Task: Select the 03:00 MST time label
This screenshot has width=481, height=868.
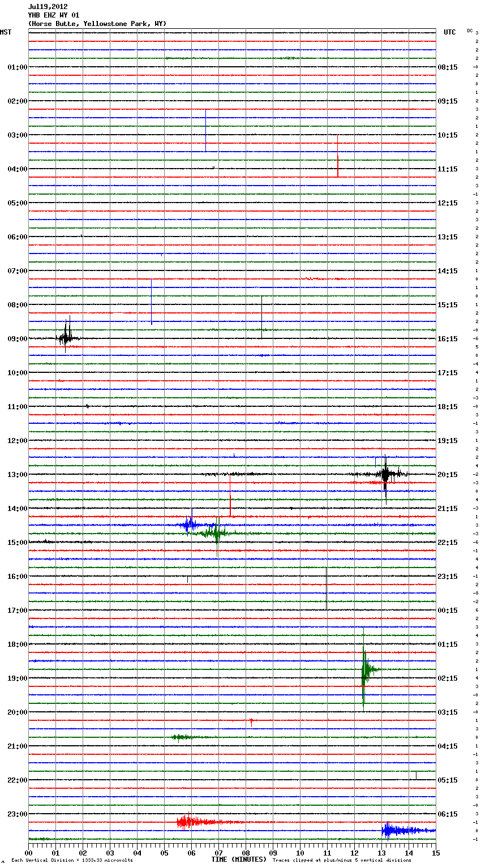Action: coord(18,135)
